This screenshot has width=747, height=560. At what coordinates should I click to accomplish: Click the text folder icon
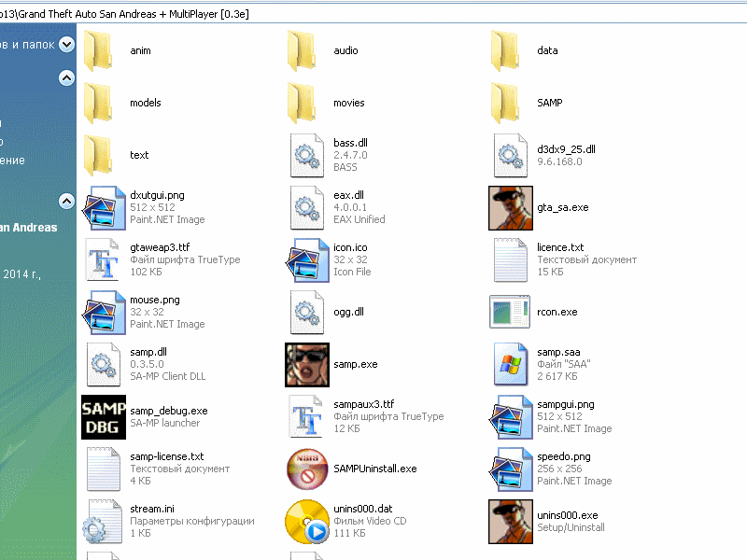tap(98, 155)
